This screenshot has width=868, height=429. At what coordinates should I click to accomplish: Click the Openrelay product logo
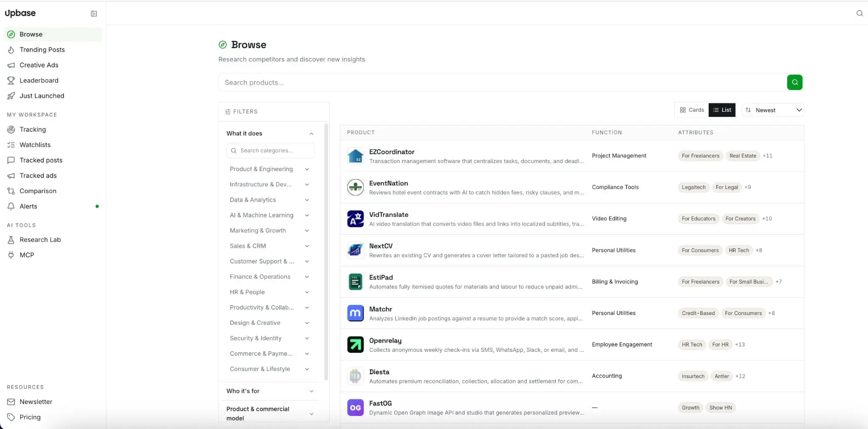pyautogui.click(x=355, y=344)
